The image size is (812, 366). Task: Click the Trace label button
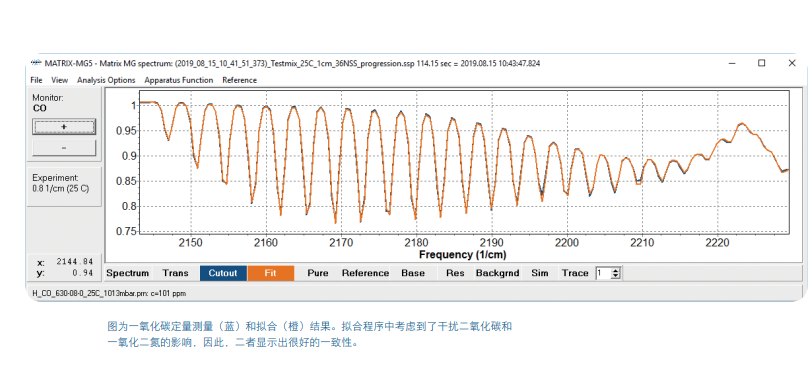pyautogui.click(x=575, y=273)
